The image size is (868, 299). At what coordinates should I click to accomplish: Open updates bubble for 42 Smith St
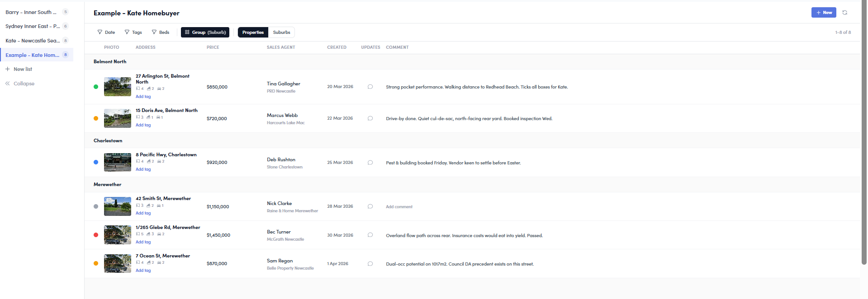pyautogui.click(x=370, y=206)
